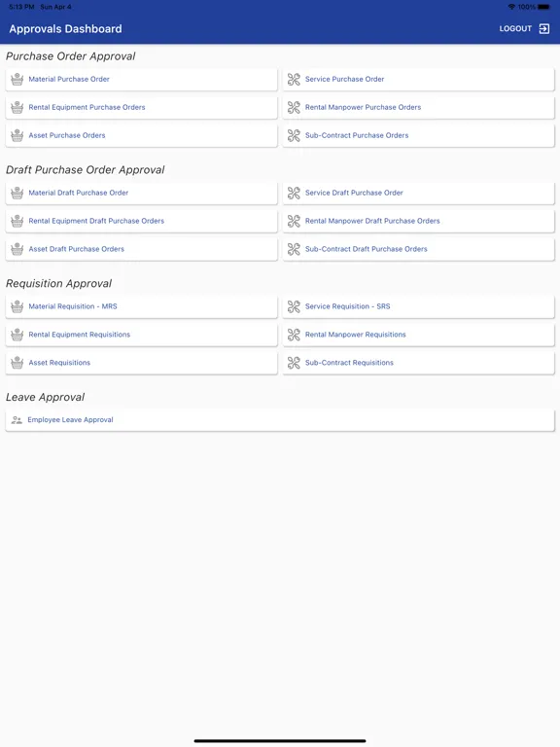Open Rental Manpower Draft Purchase Orders
The image size is (560, 747).
[x=418, y=221]
